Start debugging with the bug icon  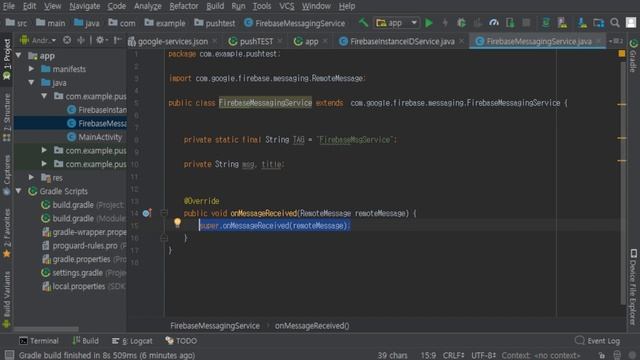461,23
